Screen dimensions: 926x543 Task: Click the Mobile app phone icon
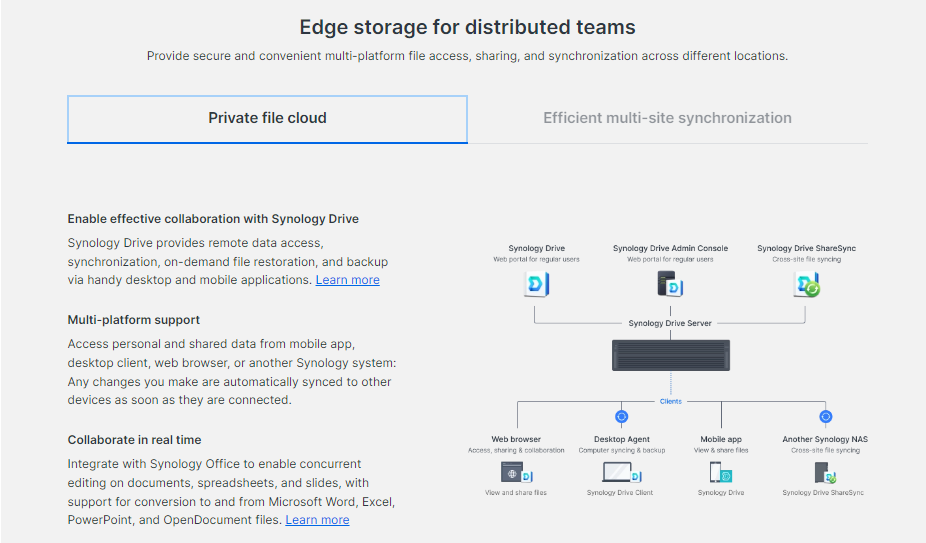720,473
